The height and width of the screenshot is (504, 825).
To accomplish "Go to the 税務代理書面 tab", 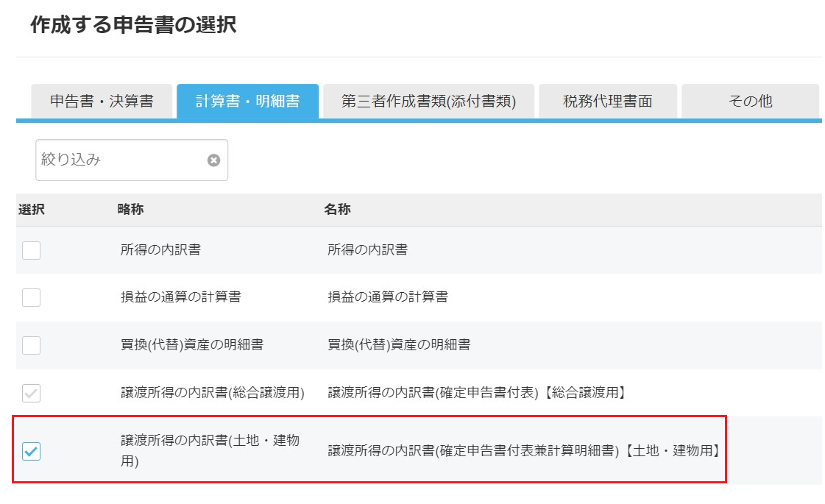I will 608,102.
